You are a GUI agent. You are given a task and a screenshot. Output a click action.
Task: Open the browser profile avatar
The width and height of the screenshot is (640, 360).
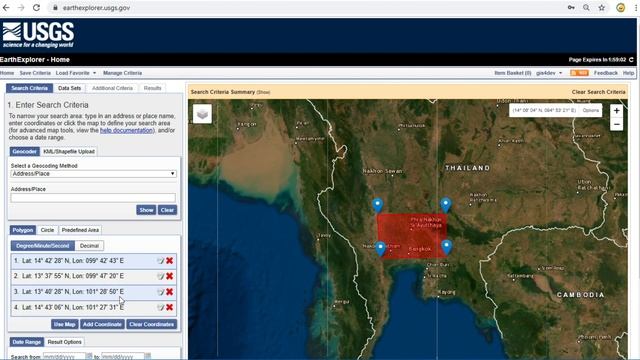621,7
